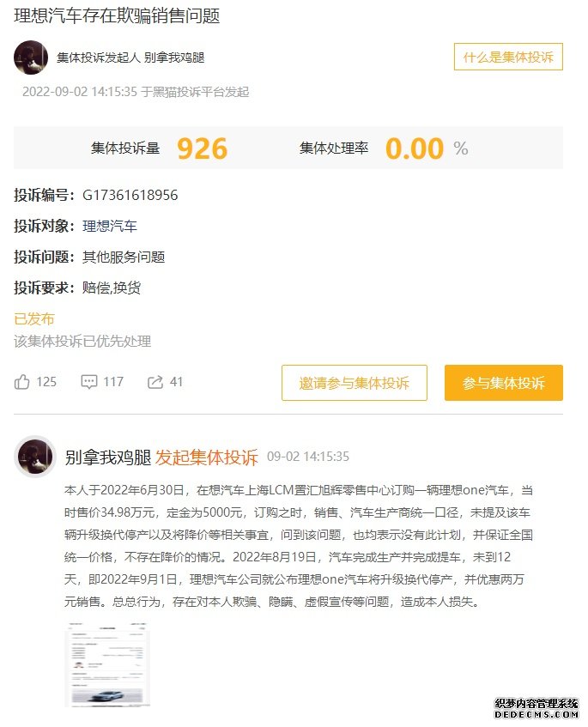Join via 参与集体投诉 orange button
This screenshot has height=727, width=588.
(504, 383)
